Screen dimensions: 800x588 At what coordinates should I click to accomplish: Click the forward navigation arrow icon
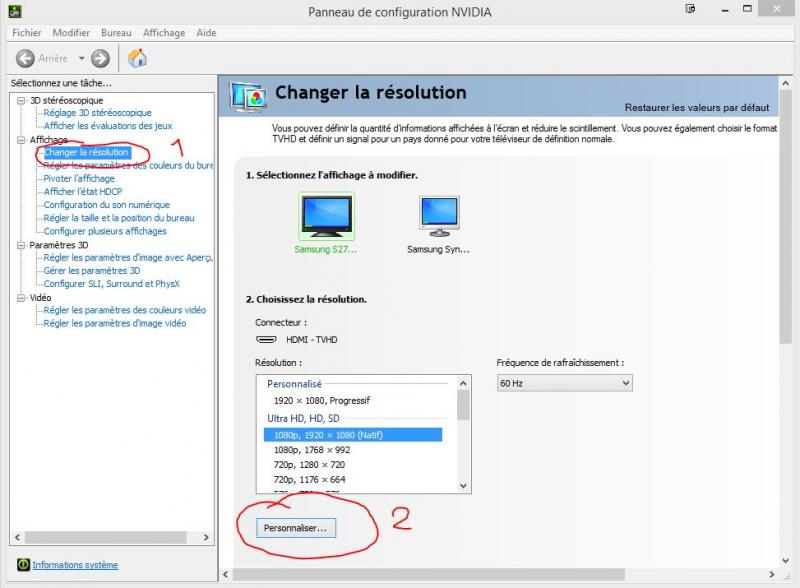pos(100,59)
